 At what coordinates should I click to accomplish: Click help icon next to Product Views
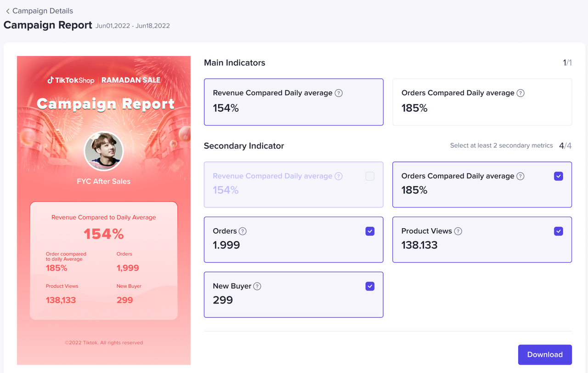pyautogui.click(x=458, y=231)
